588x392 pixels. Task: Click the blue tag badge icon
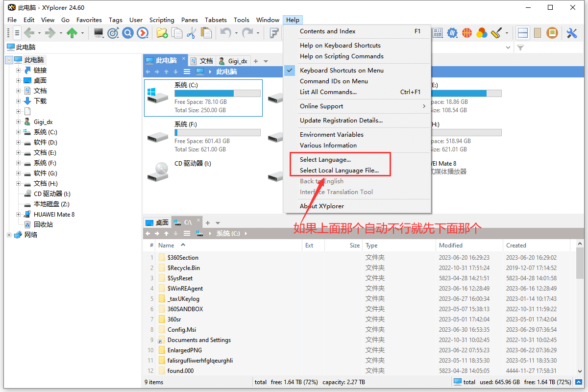453,33
